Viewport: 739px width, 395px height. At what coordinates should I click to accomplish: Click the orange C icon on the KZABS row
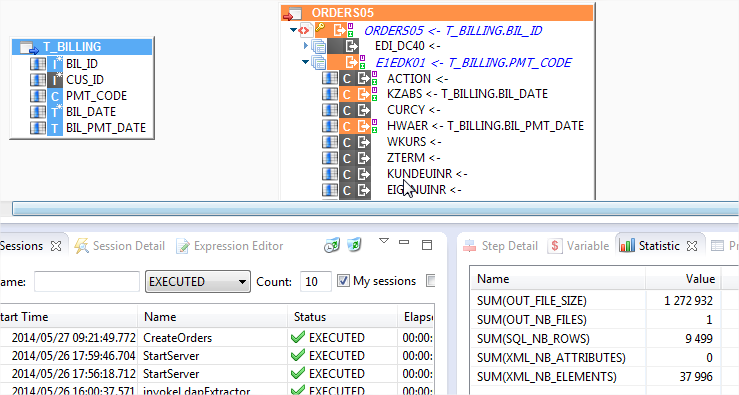(347, 94)
